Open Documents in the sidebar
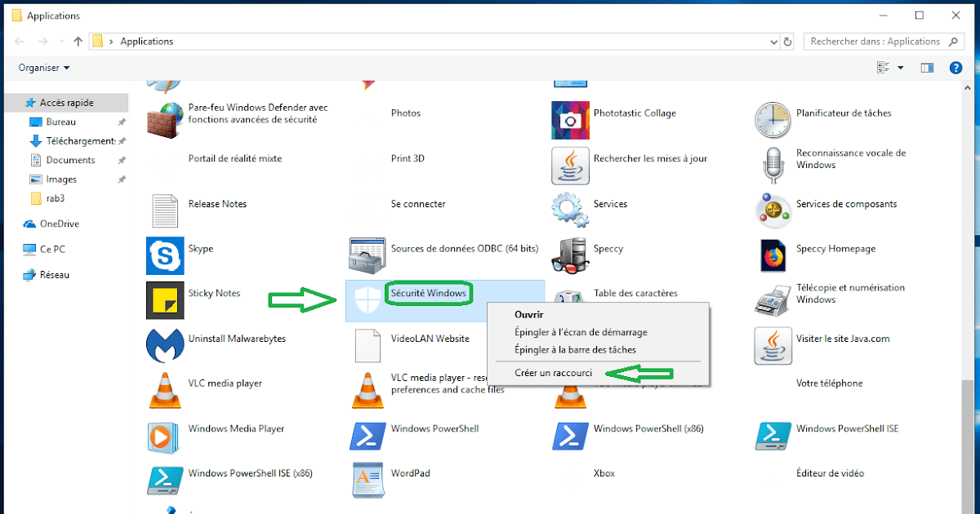Screen dimensions: 980x514 (65, 160)
